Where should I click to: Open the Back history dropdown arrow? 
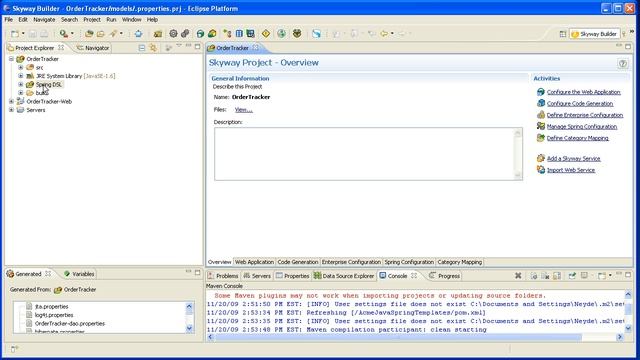point(392,34)
